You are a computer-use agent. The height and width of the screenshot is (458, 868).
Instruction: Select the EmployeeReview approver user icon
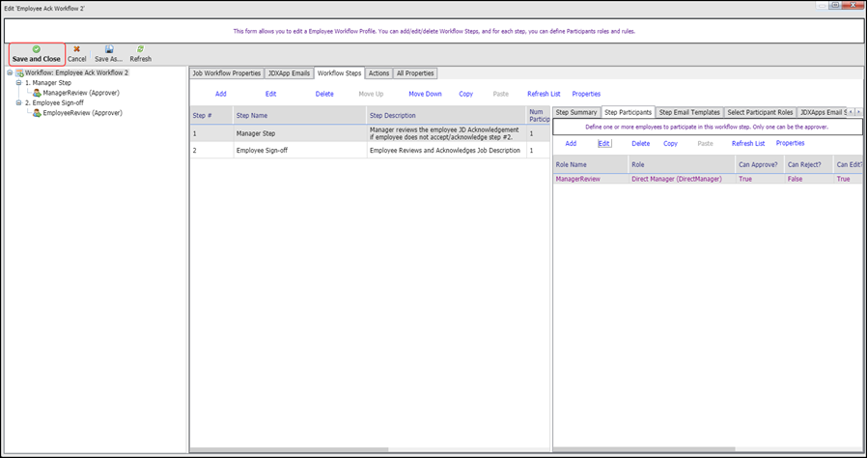37,113
